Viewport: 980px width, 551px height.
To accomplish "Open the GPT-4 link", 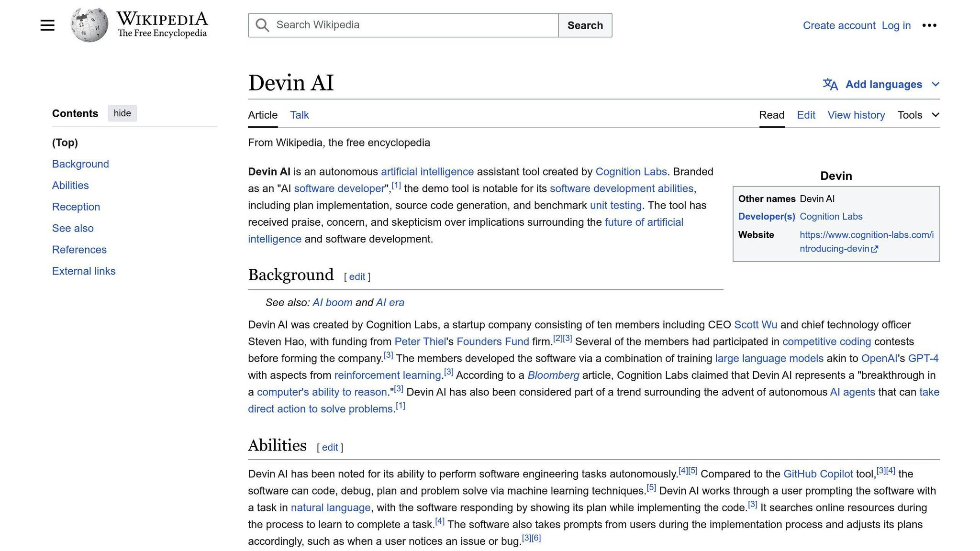I will 923,359.
